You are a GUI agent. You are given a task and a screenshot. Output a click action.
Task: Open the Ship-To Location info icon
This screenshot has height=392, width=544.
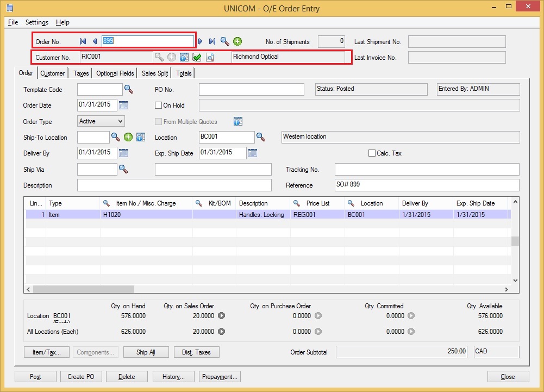141,137
